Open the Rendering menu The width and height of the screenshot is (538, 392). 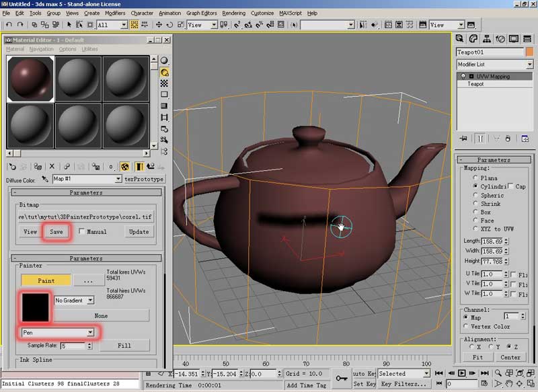[x=233, y=13]
